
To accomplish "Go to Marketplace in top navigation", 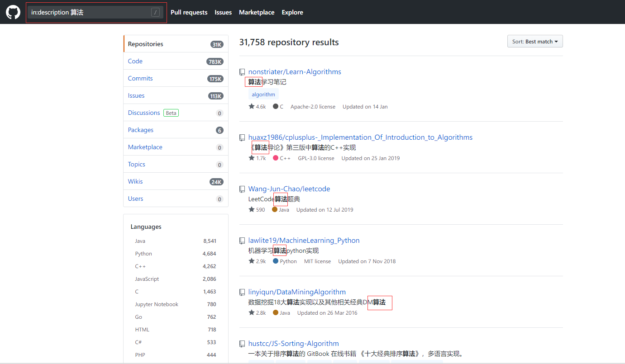I will [257, 12].
